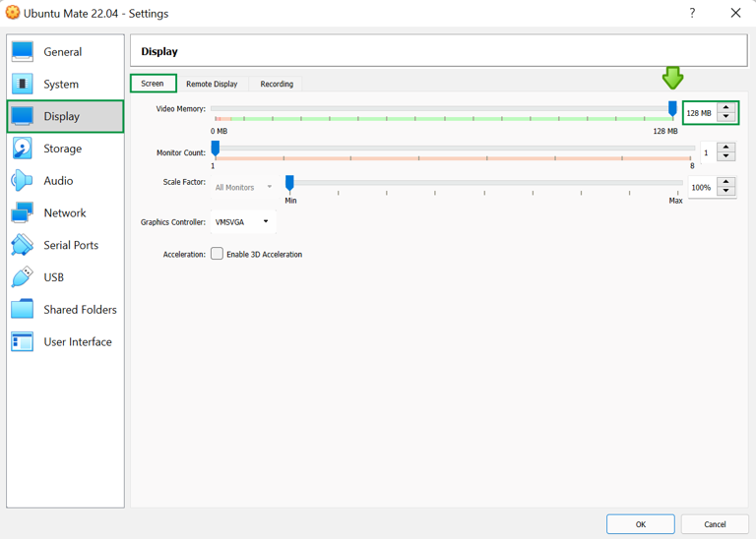Screen dimensions: 756x539
Task: Increase Monitor Count with the up arrow
Action: pos(726,147)
